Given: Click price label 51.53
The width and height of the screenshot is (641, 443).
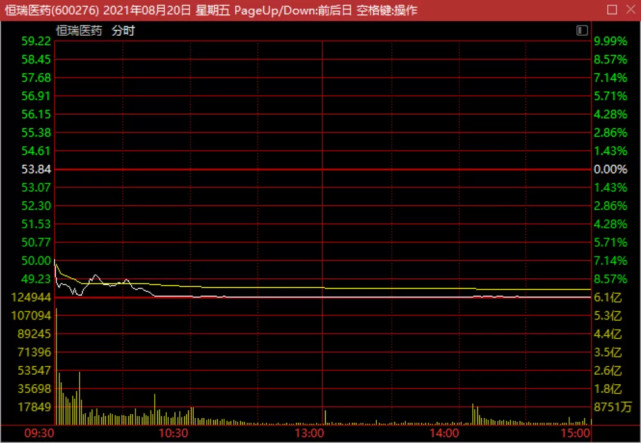Looking at the screenshot, I should point(36,224).
